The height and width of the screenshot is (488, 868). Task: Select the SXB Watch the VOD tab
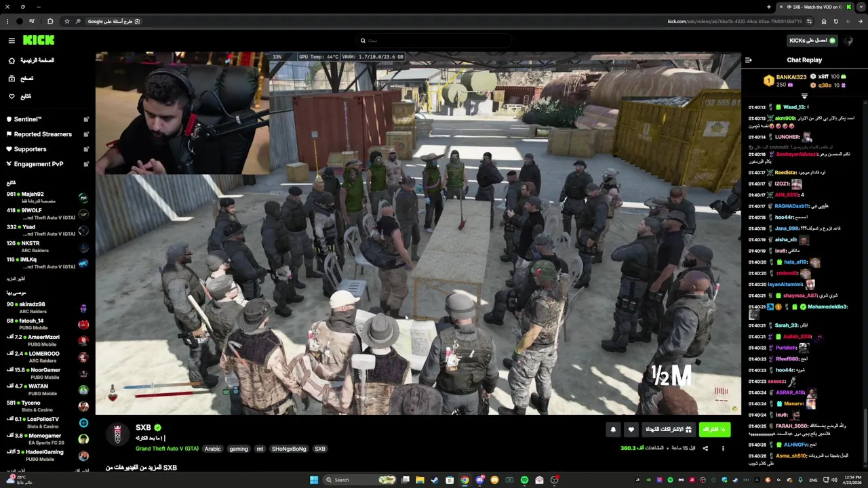coord(816,7)
